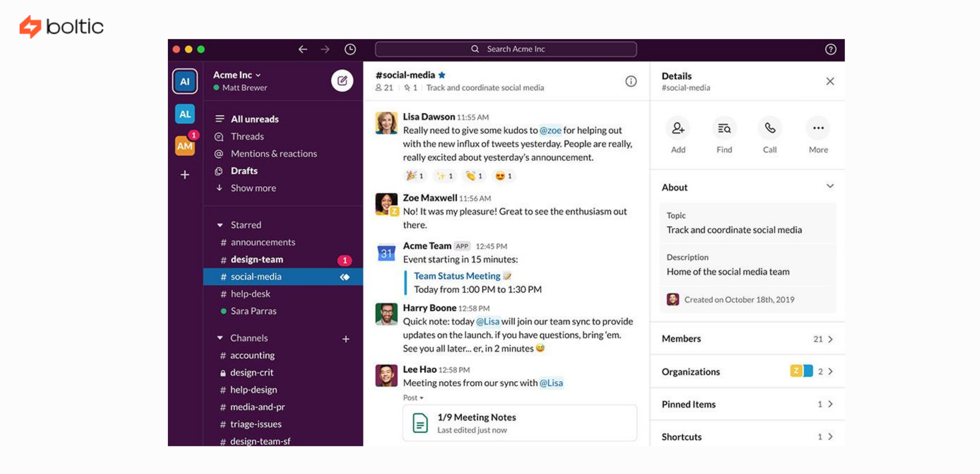Screen dimensions: 980x474
Task: Add a new workspace with the plus icon
Action: (x=185, y=175)
